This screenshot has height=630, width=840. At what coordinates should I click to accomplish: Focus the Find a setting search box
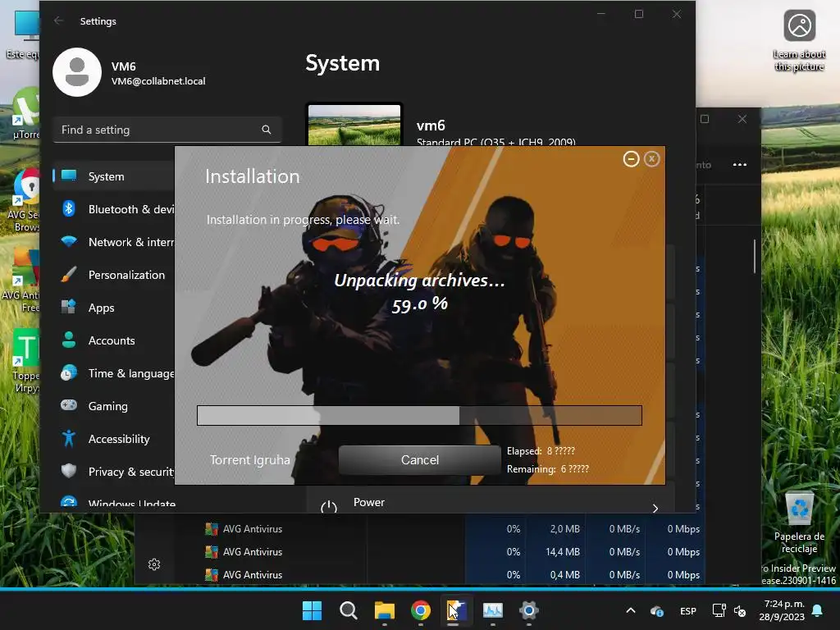(167, 130)
